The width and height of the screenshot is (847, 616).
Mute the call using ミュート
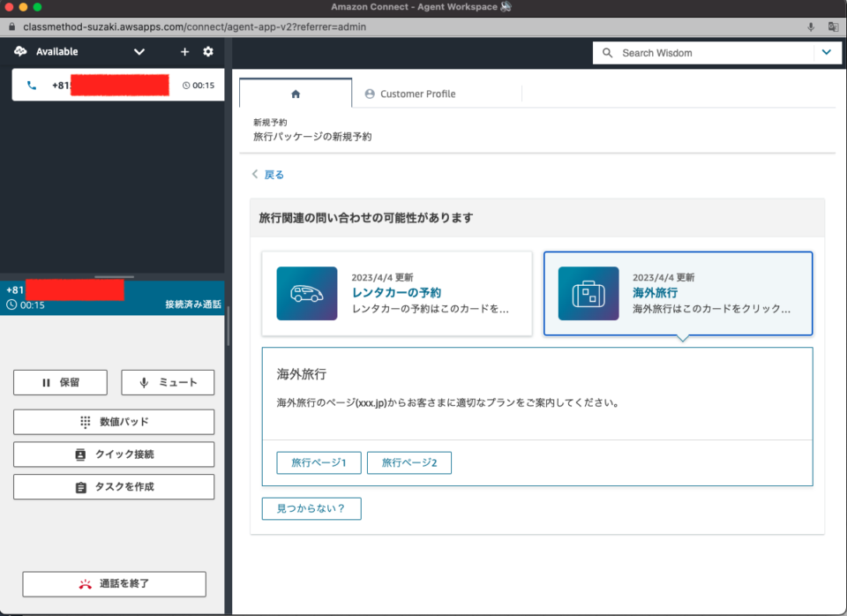point(168,382)
